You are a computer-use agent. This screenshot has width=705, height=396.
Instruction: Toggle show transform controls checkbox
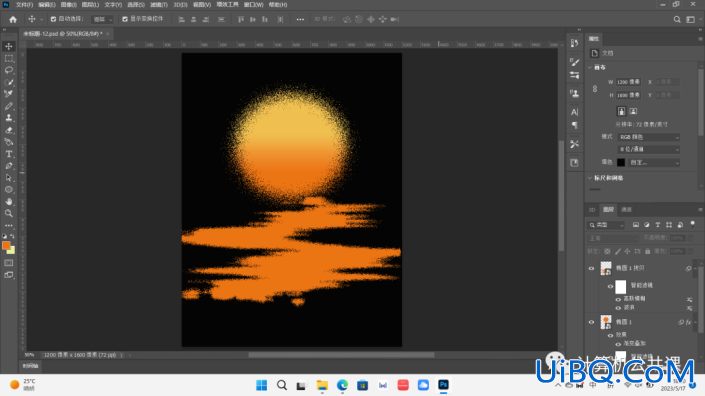point(125,19)
